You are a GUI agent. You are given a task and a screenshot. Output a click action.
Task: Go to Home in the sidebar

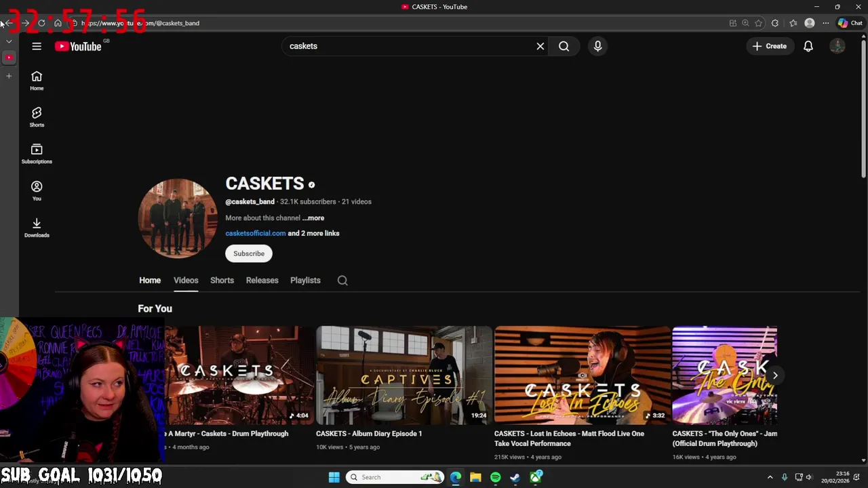point(37,81)
